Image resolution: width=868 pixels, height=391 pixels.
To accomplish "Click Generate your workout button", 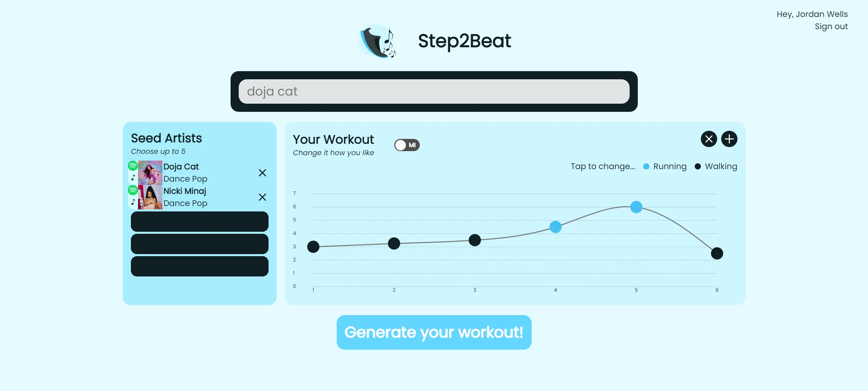I will click(434, 332).
